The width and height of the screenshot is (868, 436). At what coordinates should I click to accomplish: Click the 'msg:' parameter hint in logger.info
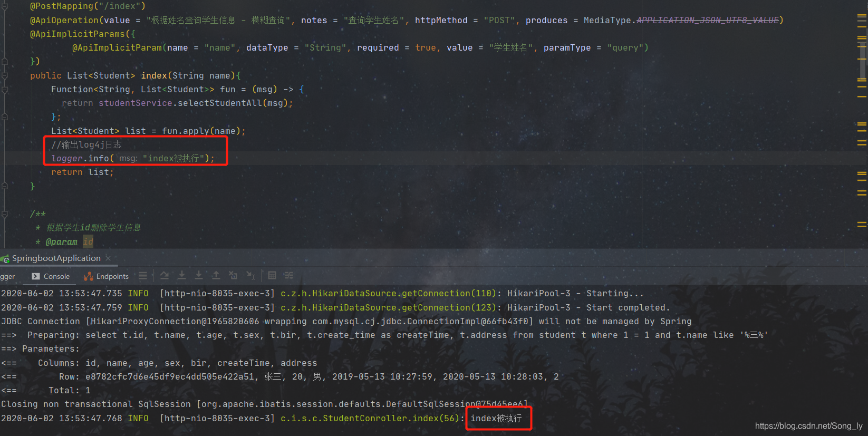coord(128,158)
